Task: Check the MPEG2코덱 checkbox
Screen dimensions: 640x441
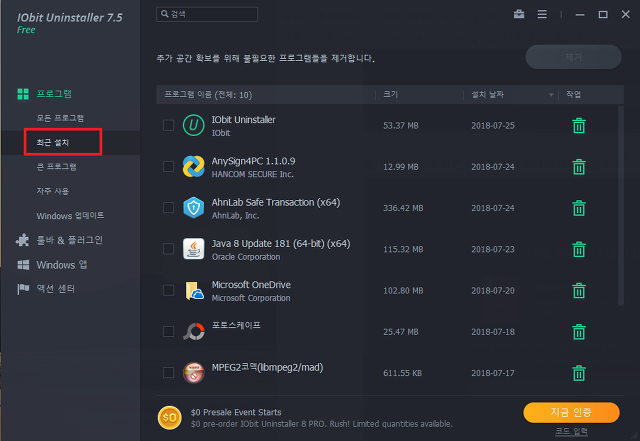Action: pos(168,372)
